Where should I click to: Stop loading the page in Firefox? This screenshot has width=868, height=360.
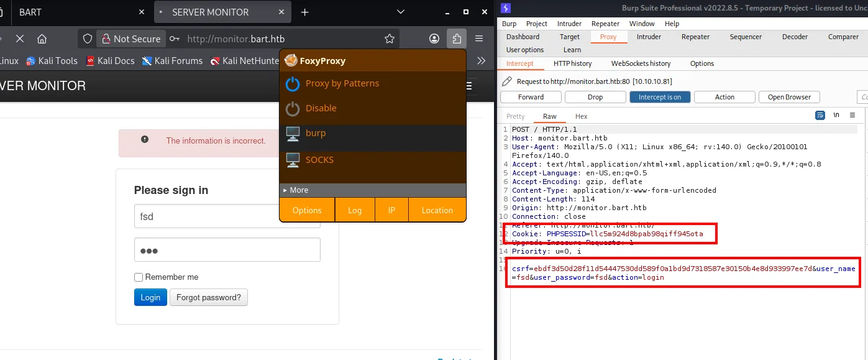click(x=20, y=39)
